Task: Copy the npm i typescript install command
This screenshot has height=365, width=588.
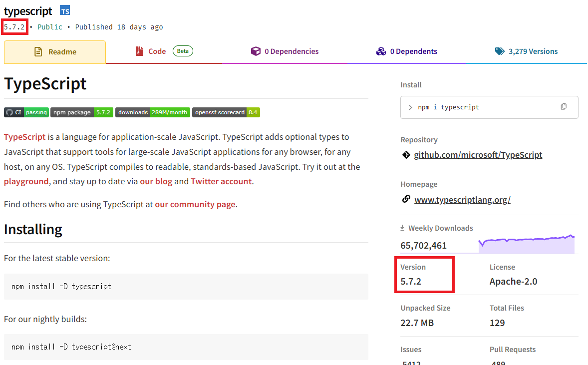Action: pyautogui.click(x=564, y=107)
